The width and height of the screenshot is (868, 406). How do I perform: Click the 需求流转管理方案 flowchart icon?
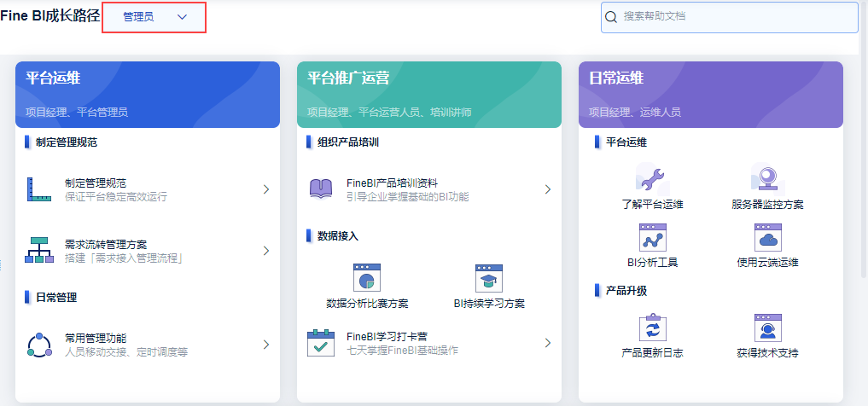tap(39, 250)
